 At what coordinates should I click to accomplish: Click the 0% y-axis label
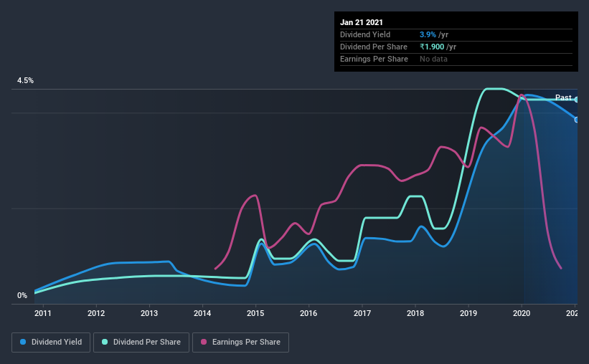coord(22,296)
